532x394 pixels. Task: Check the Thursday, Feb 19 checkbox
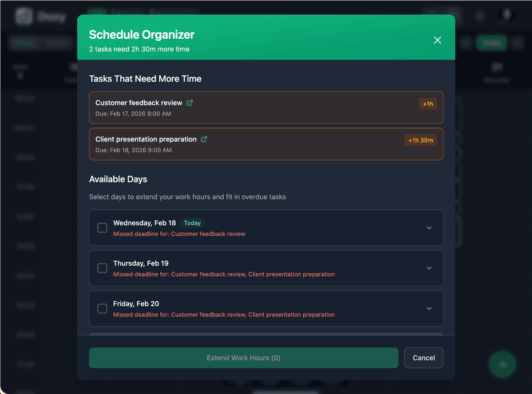pos(102,268)
